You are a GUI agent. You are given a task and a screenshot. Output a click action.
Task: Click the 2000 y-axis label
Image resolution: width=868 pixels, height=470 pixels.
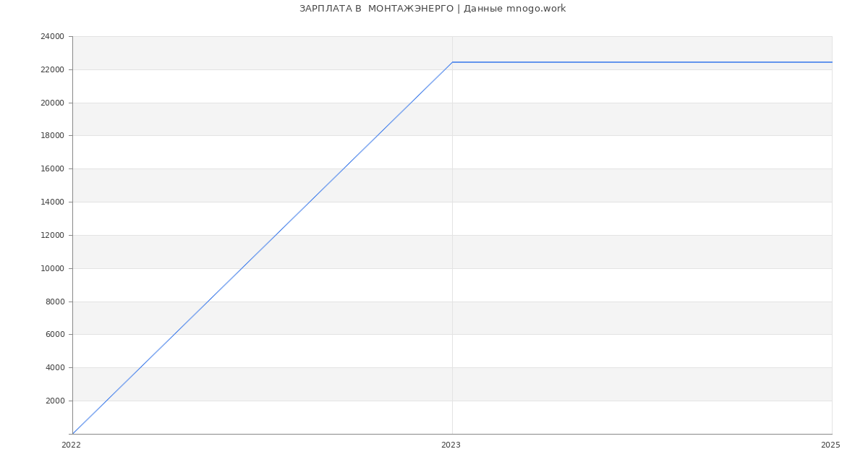click(x=54, y=401)
